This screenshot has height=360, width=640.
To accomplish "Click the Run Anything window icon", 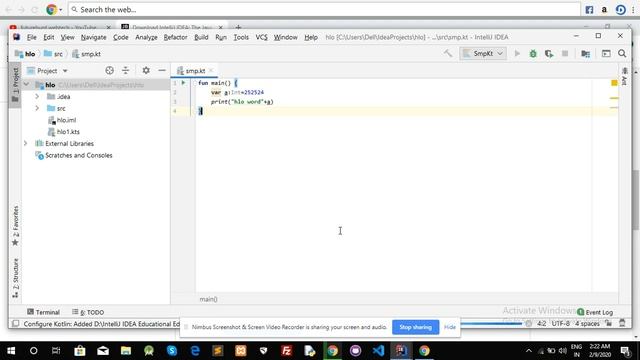I will [x=606, y=53].
